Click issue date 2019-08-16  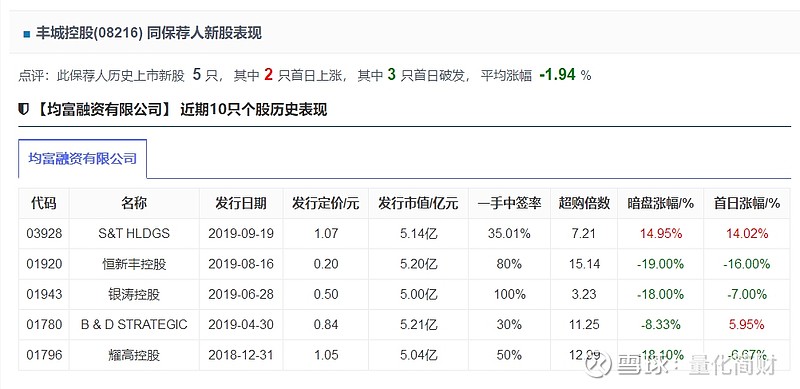click(x=241, y=264)
